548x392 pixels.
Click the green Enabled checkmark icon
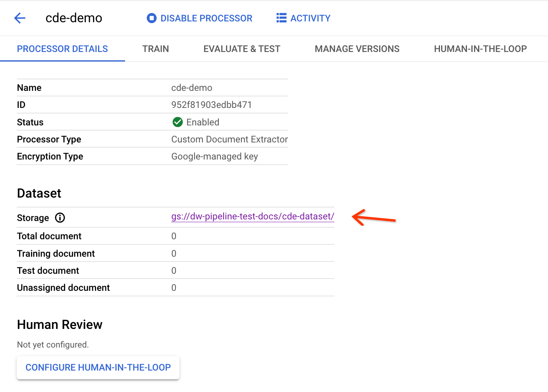click(x=178, y=122)
